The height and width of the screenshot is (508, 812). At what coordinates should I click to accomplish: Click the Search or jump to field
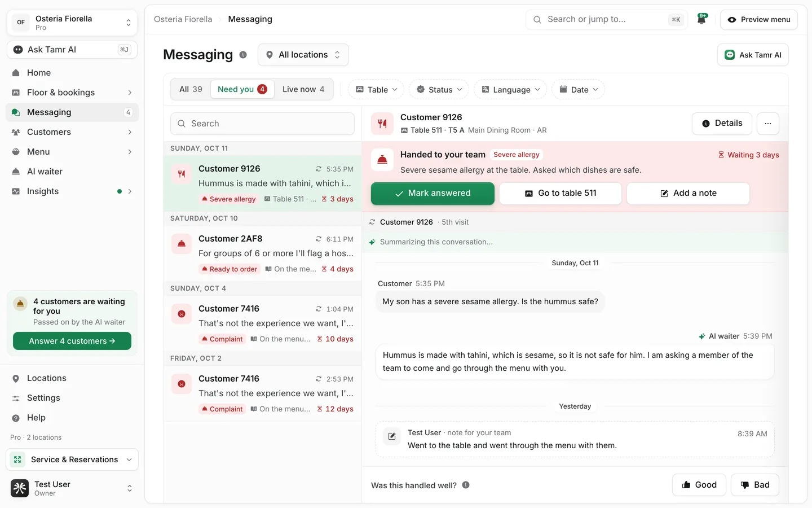point(607,19)
